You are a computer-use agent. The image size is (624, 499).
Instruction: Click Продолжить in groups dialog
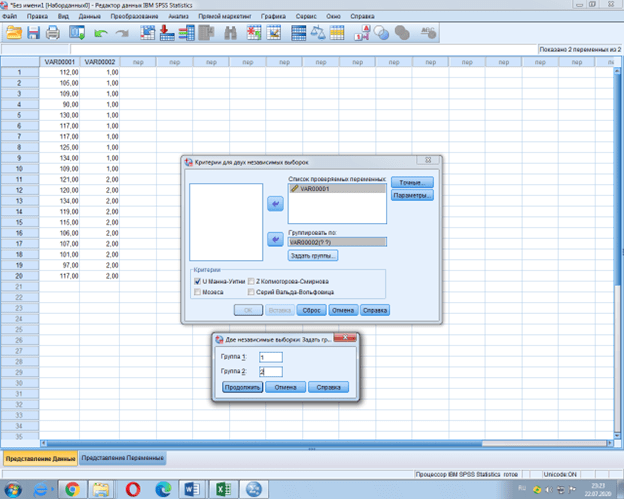pyautogui.click(x=242, y=387)
